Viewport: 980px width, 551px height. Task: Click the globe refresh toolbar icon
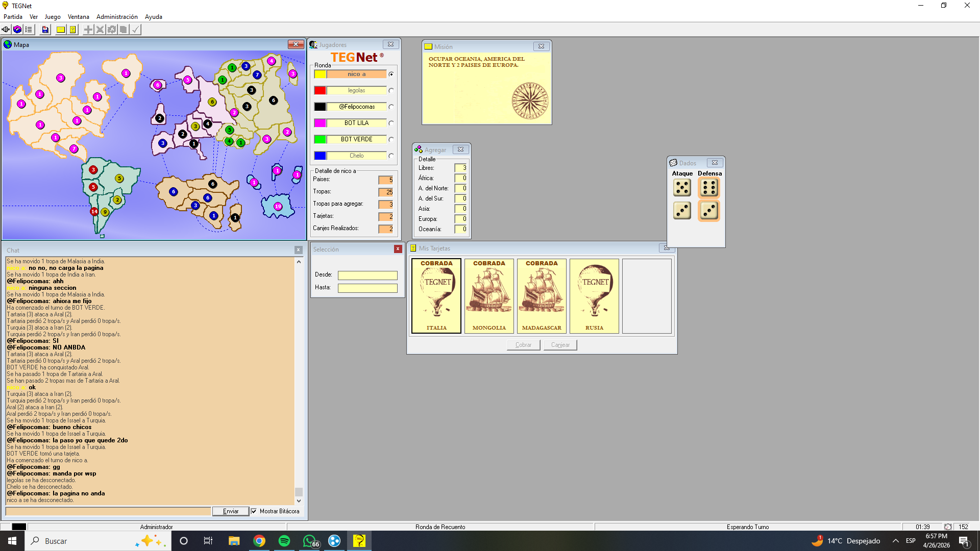[x=17, y=30]
